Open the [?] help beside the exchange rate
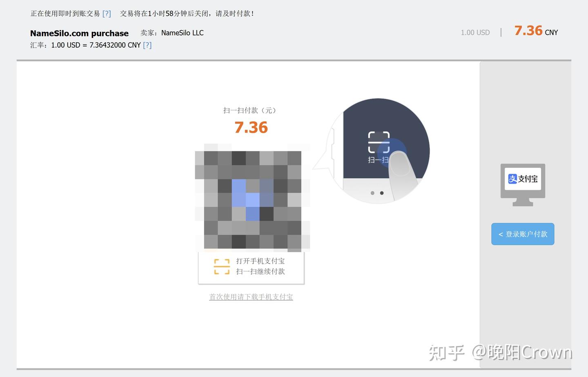Viewport: 588px width, 377px height. (147, 45)
